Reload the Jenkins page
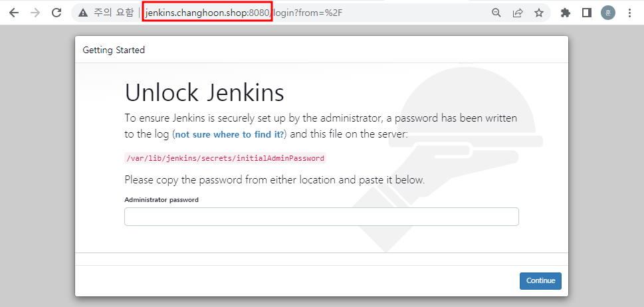Image resolution: width=644 pixels, height=307 pixels. click(56, 13)
